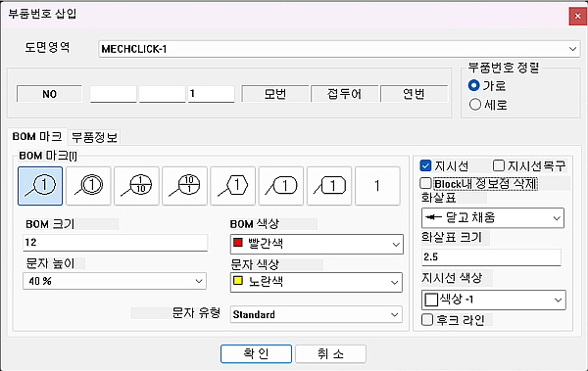Enable the 후크 라인 checkbox
The image size is (588, 371).
click(426, 320)
